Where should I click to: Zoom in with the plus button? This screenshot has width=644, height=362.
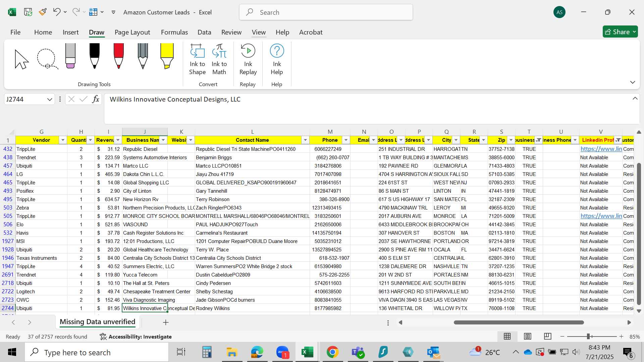tap(621, 336)
